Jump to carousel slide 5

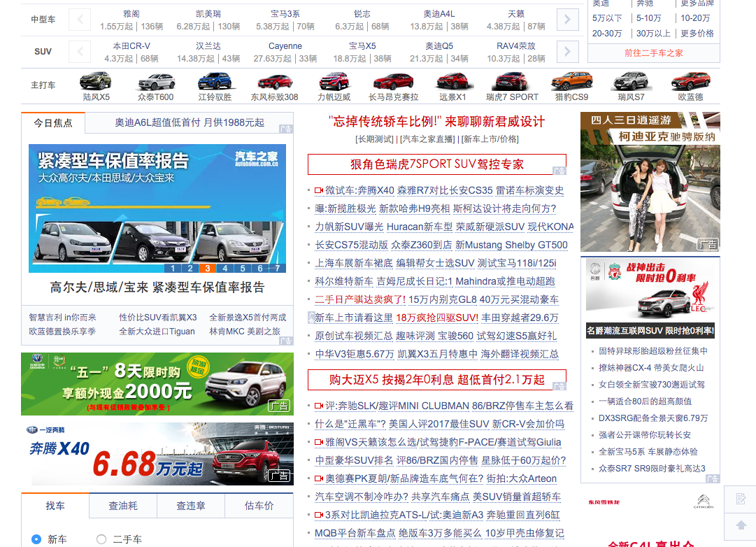(x=242, y=268)
